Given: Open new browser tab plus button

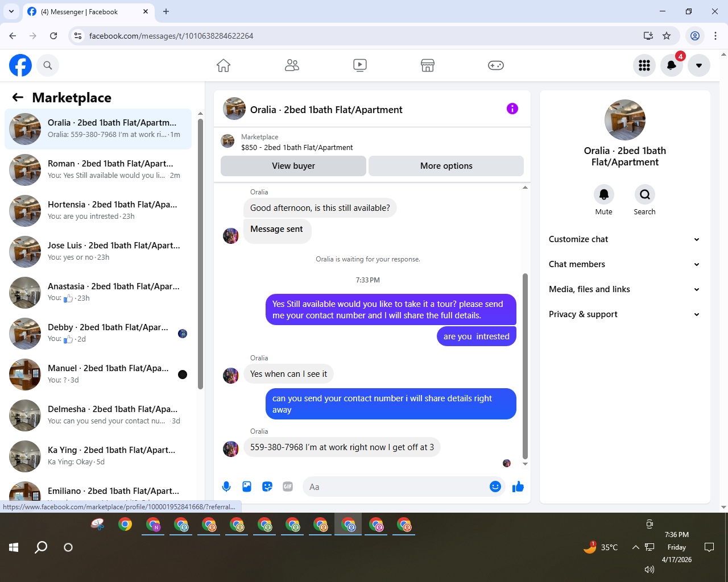Looking at the screenshot, I should [166, 11].
